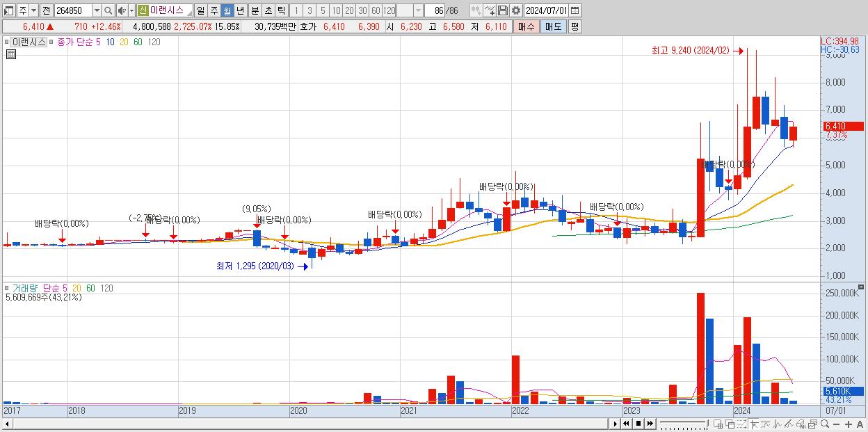
Task: Select monthly chart 월
Action: pos(227,10)
